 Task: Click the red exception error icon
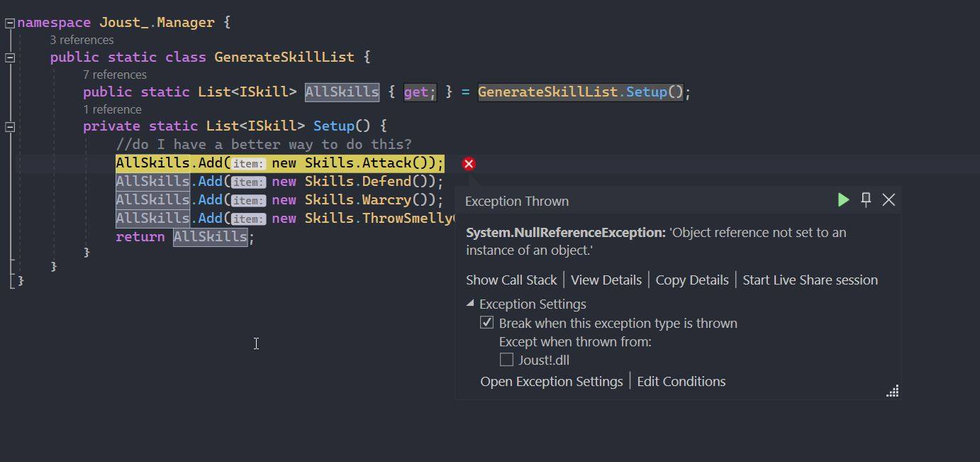[x=469, y=164]
